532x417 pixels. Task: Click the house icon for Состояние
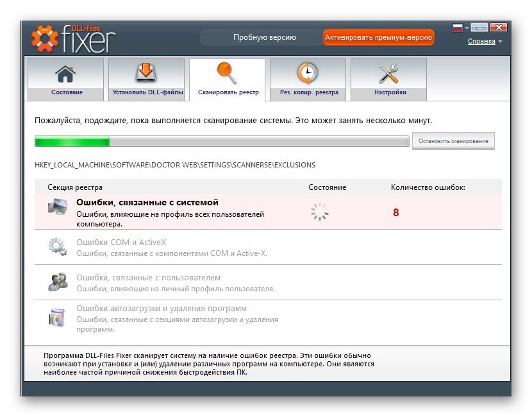(65, 74)
